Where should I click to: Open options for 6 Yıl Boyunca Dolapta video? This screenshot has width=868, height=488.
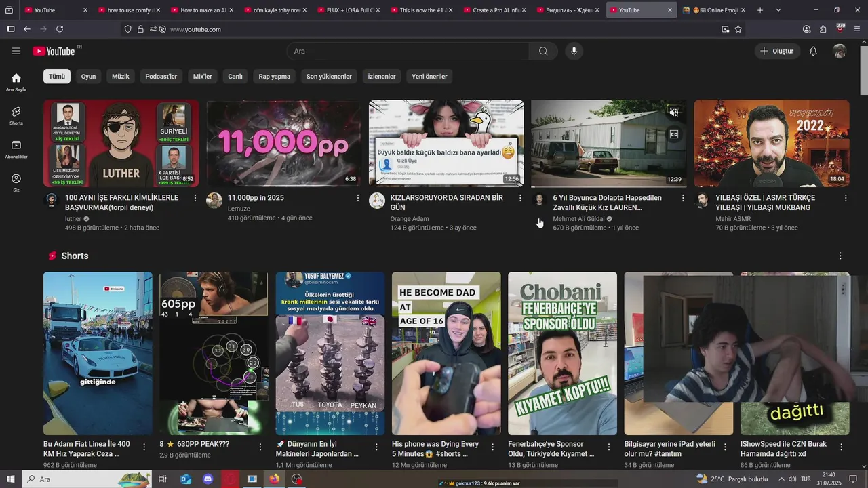683,198
